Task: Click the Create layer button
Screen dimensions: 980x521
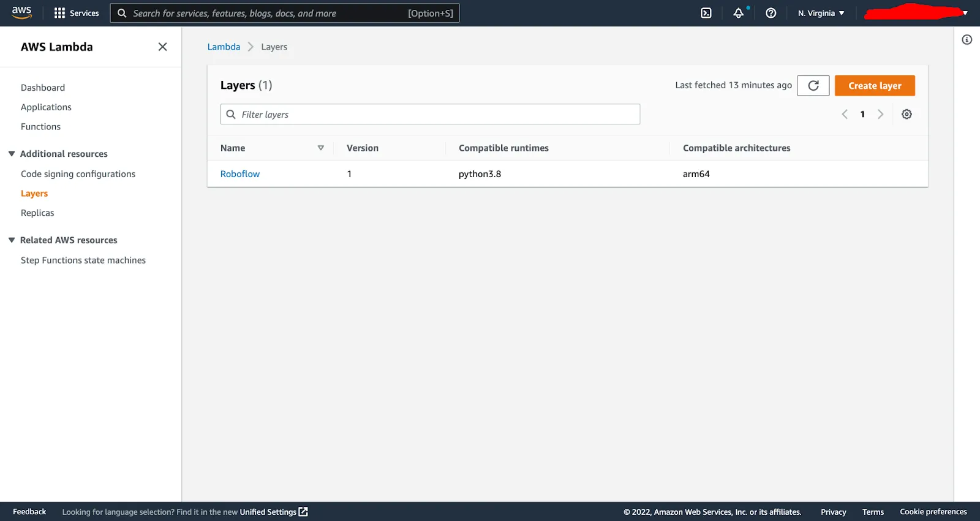Action: [875, 86]
